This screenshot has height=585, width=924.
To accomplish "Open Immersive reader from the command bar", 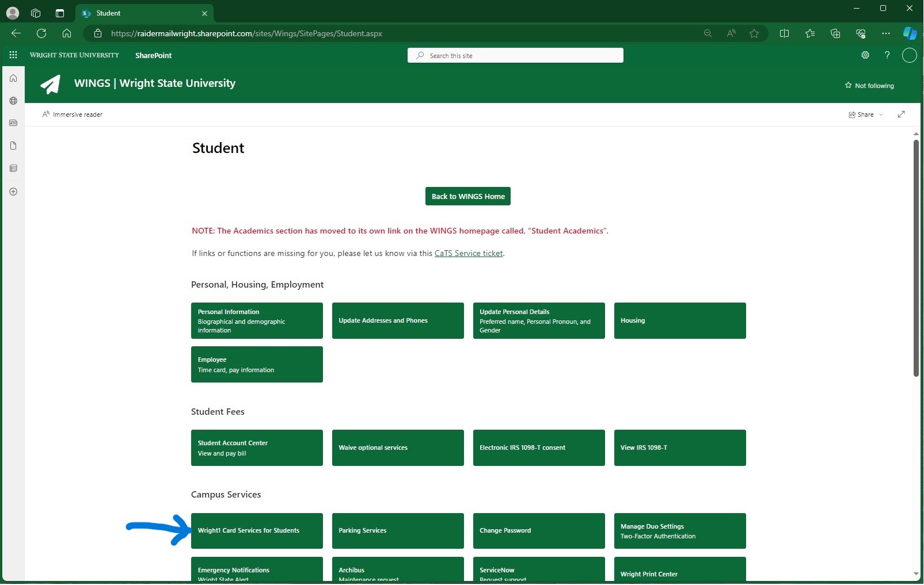I will pyautogui.click(x=73, y=114).
